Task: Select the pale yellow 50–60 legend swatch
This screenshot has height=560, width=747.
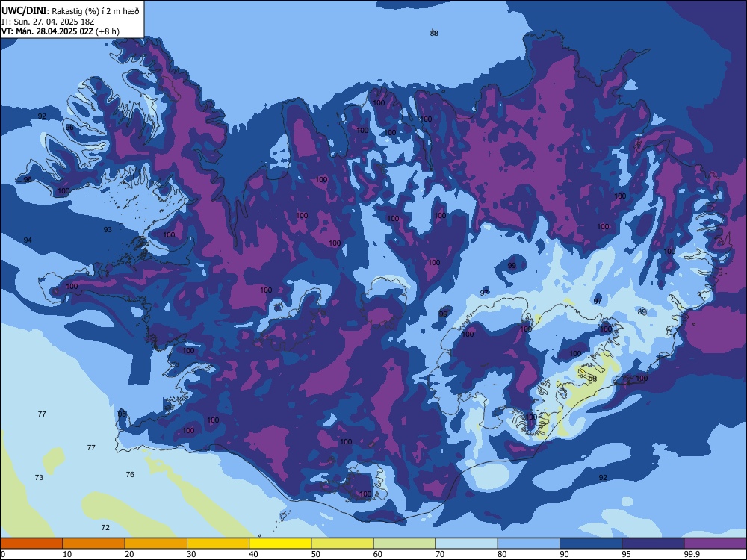Action: [342, 544]
